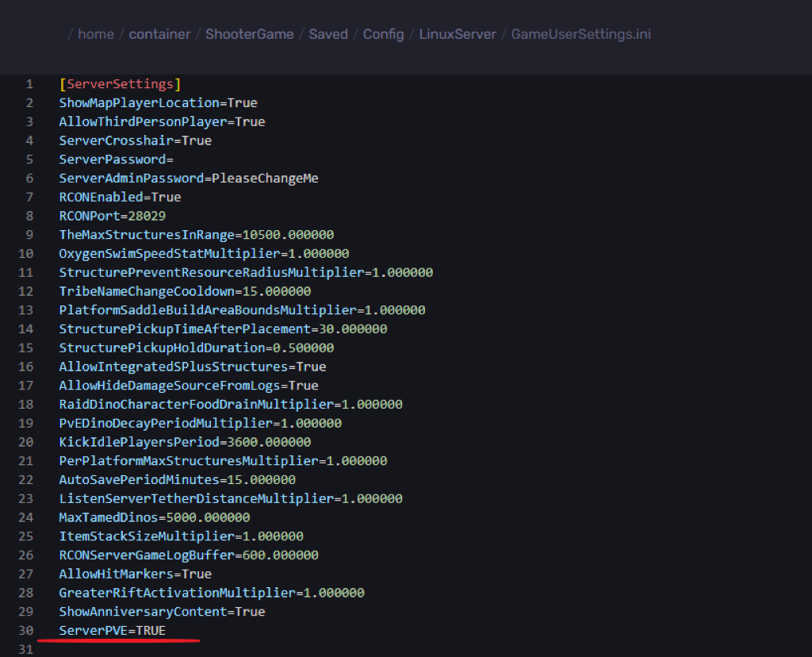This screenshot has width=812, height=657.
Task: Open the home breadcrumb link
Action: (95, 34)
